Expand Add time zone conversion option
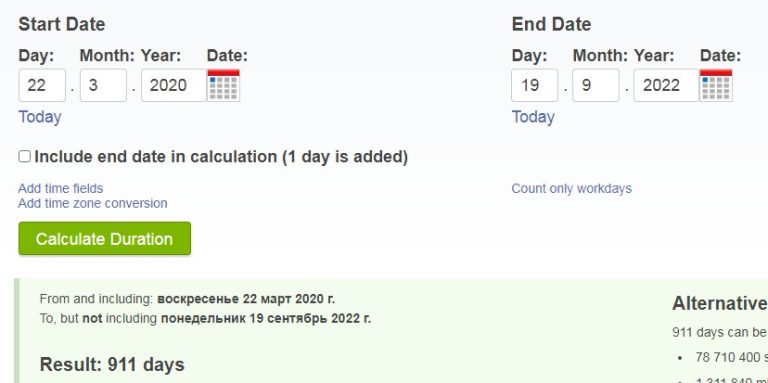 [93, 203]
